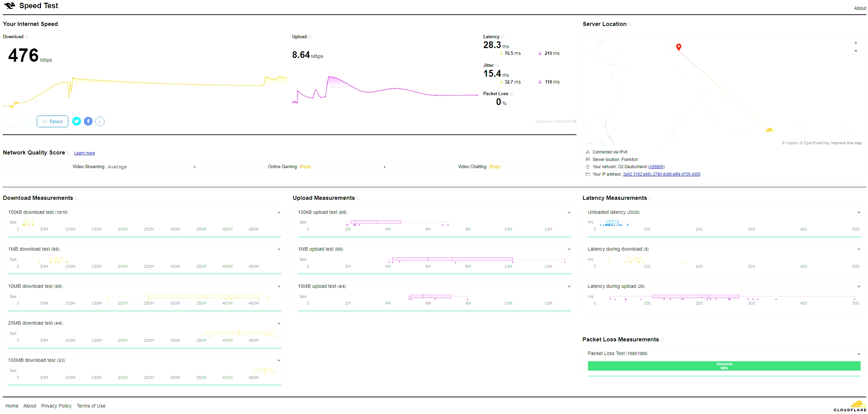Open Privacy Policy in the footer

(56, 406)
